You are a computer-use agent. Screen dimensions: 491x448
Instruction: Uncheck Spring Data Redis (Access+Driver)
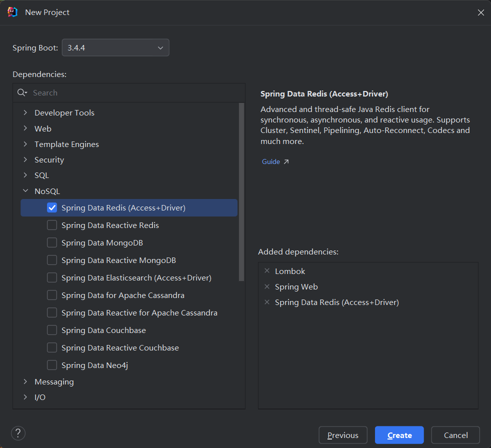52,207
